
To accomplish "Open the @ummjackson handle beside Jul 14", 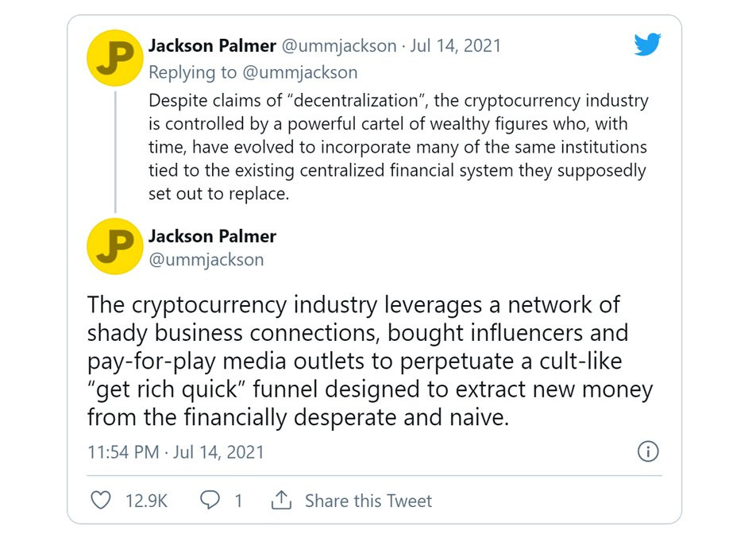I will coord(338,46).
